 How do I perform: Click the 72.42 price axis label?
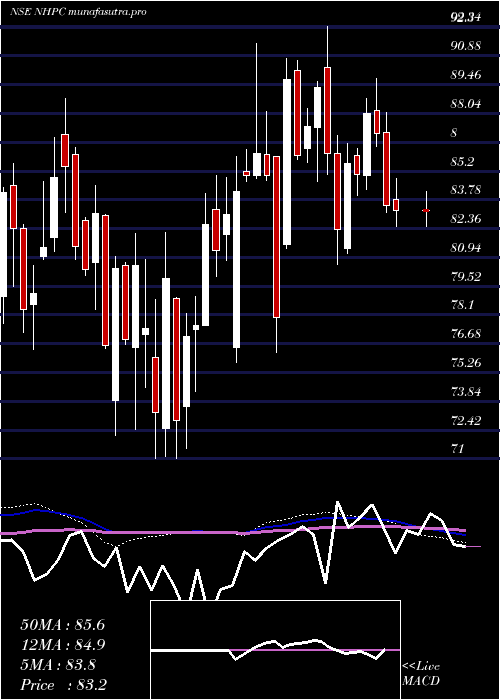(x=466, y=421)
